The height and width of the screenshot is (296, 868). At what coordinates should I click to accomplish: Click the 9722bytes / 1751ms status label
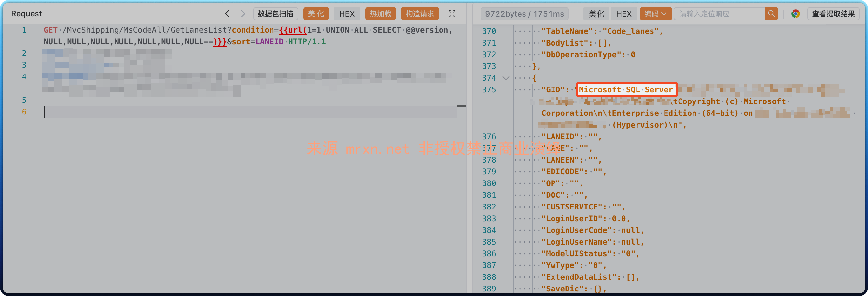coord(524,14)
